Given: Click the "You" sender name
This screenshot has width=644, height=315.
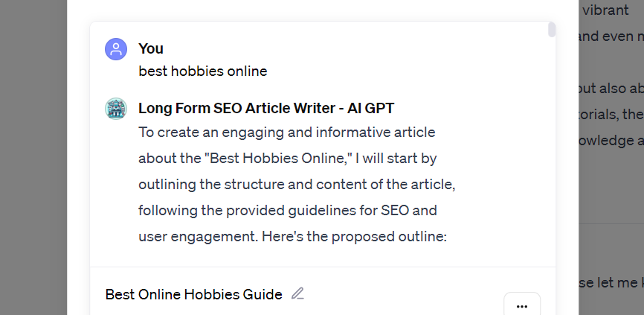Looking at the screenshot, I should [x=151, y=49].
